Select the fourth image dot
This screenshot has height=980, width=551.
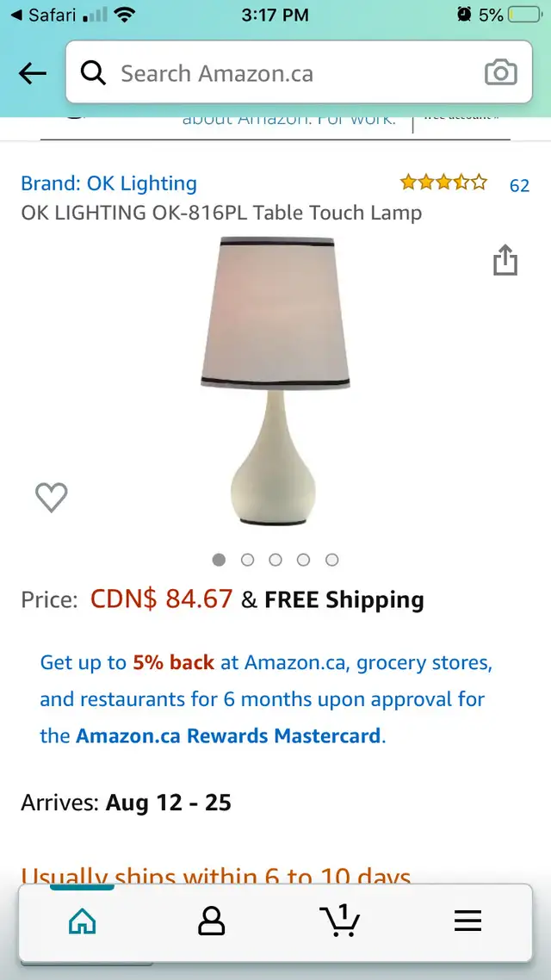304,560
